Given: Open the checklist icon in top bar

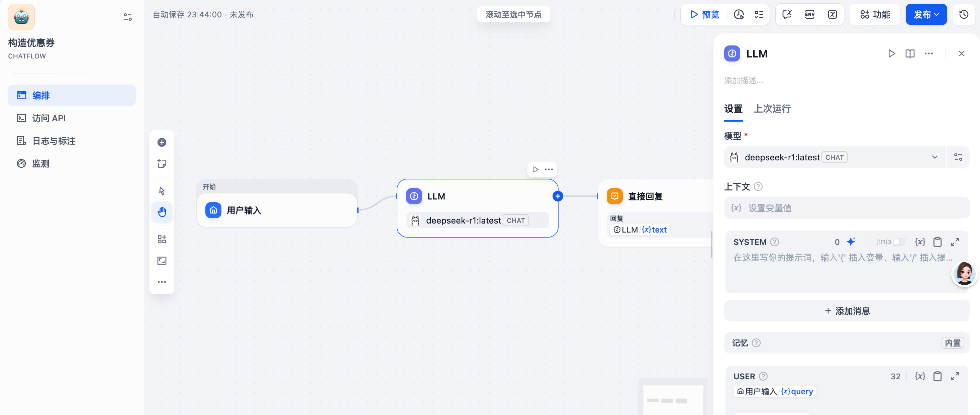Looking at the screenshot, I should point(759,14).
